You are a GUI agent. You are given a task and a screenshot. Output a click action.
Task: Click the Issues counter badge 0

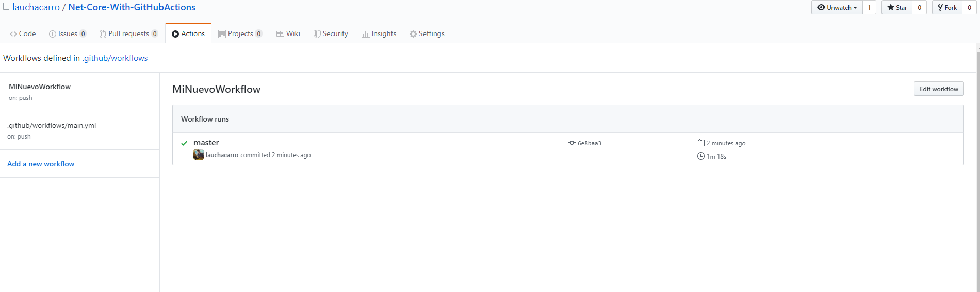tap(83, 34)
